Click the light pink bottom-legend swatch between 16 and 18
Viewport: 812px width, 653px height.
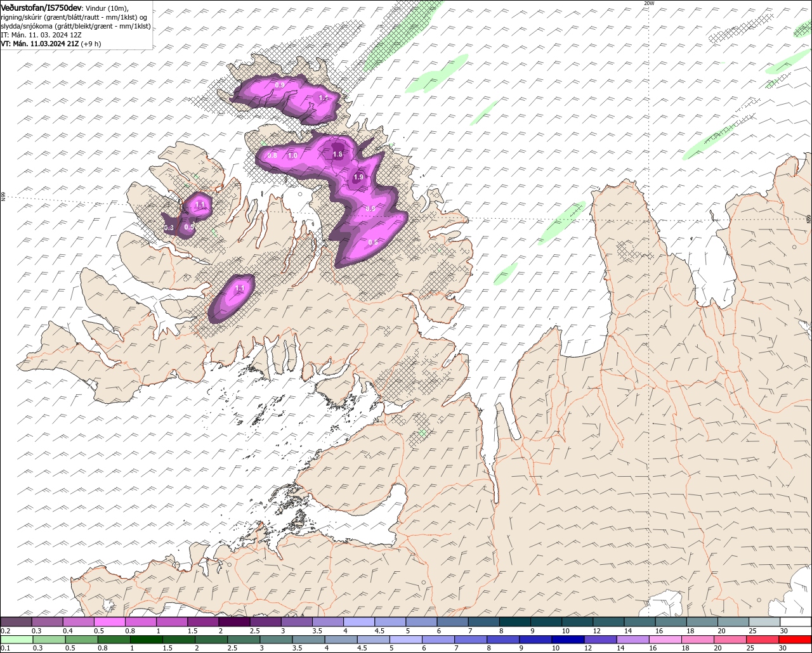tap(665, 640)
